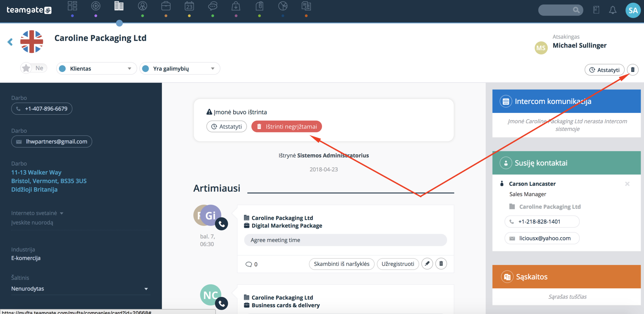Toggle the favorite star Ne switch
Image resolution: width=644 pixels, height=314 pixels.
[34, 68]
